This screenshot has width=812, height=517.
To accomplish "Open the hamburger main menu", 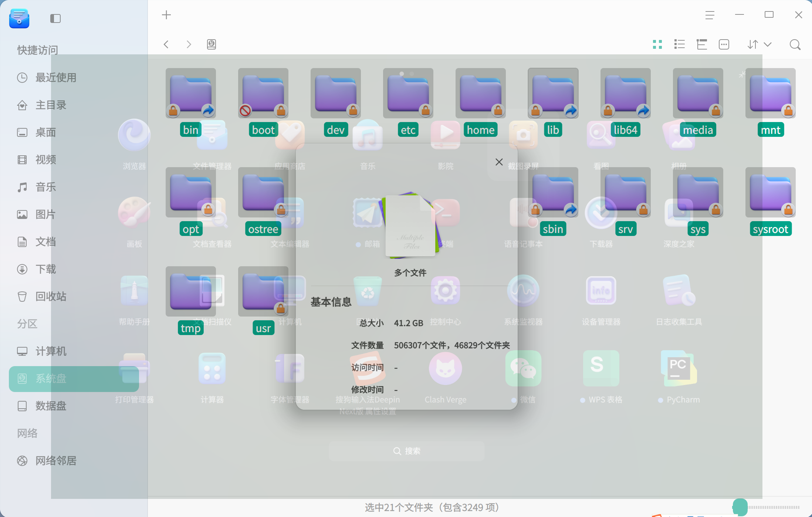I will click(x=710, y=15).
